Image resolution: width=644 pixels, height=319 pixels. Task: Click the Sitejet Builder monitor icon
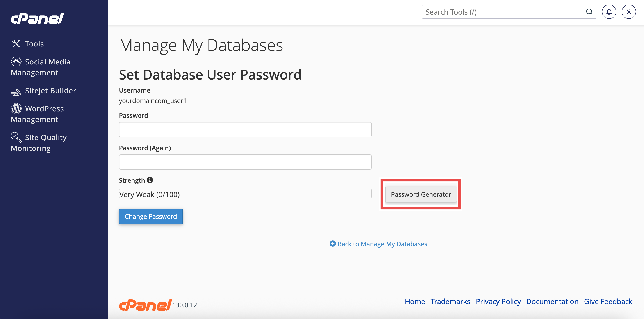coord(16,91)
